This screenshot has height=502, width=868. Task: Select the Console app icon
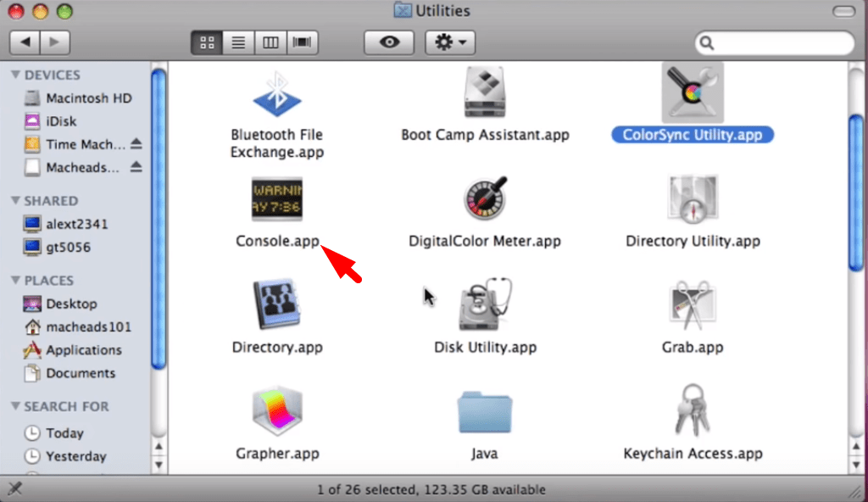[277, 199]
